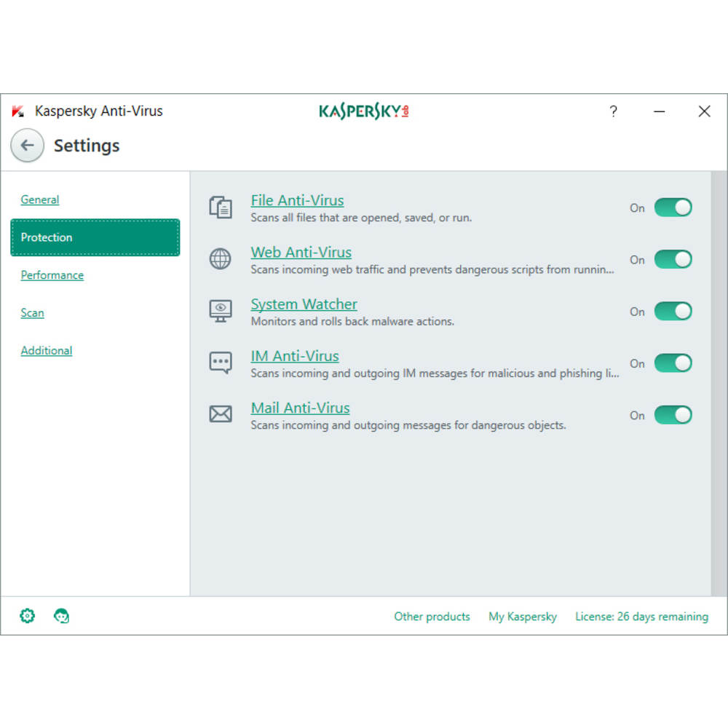This screenshot has width=728, height=728.
Task: Click the Web Anti-Virus globe icon
Action: pyautogui.click(x=220, y=259)
